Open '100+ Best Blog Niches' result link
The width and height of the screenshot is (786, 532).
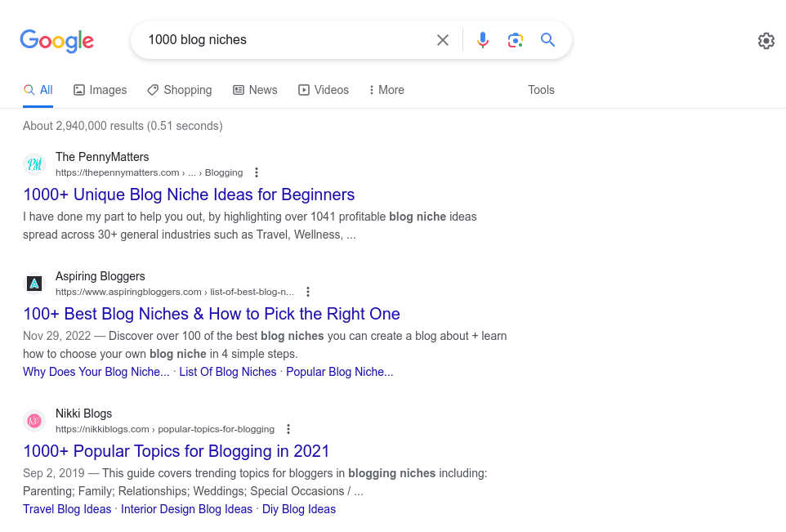(212, 314)
